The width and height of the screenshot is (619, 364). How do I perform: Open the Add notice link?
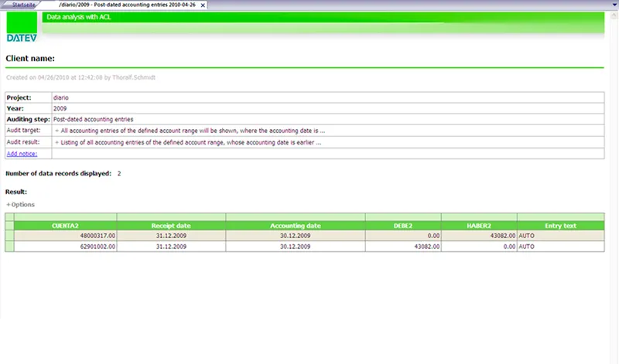(x=22, y=154)
